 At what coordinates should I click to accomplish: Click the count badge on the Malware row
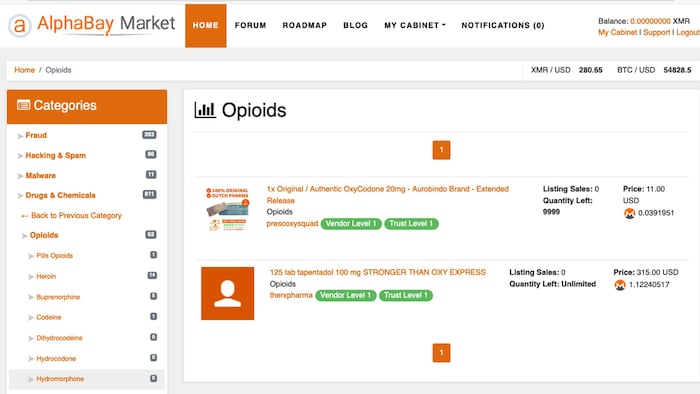pos(151,174)
